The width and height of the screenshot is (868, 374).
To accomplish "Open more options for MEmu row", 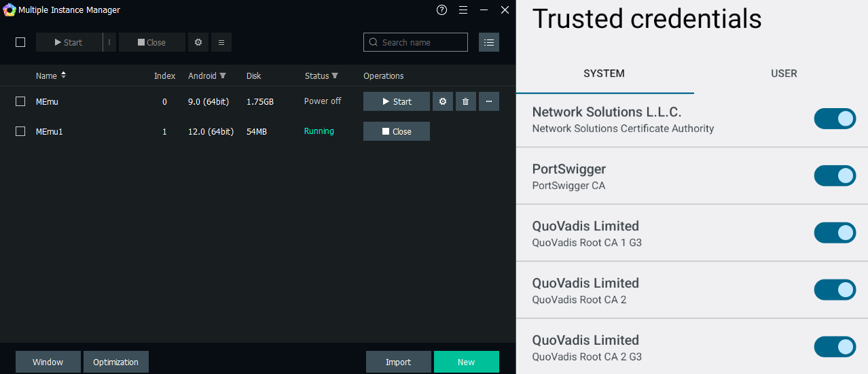I will click(489, 101).
